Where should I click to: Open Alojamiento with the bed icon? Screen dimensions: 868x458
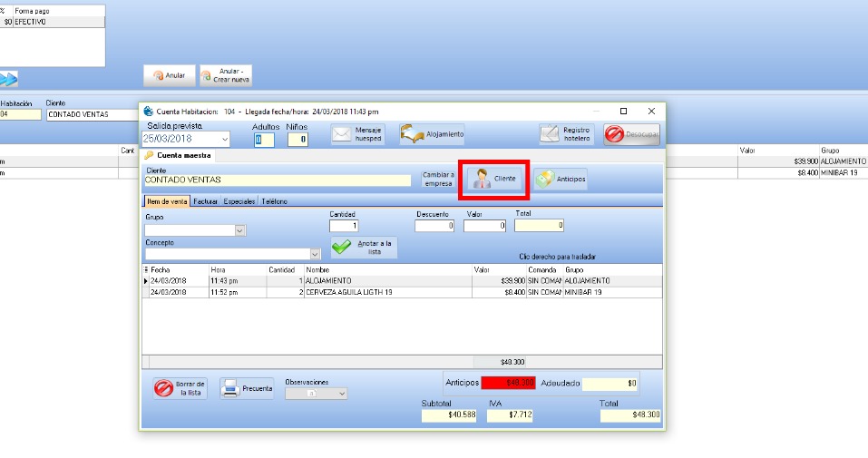432,134
